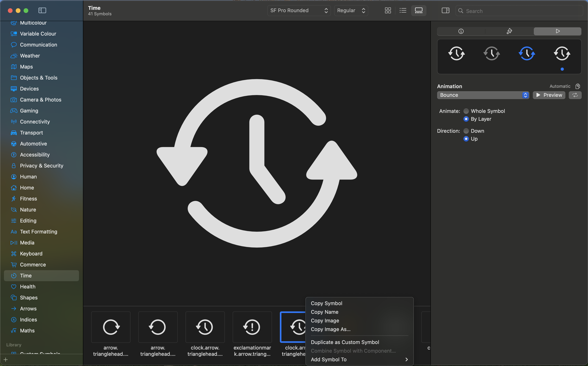The width and height of the screenshot is (588, 366).
Task: Toggle the inspector panel button
Action: pyautogui.click(x=445, y=10)
